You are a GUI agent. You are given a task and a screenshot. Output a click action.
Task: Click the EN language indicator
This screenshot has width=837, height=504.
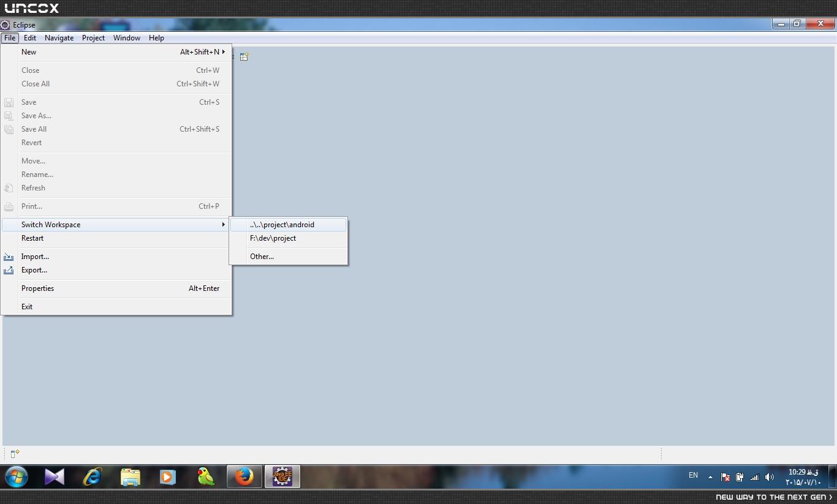(x=693, y=475)
